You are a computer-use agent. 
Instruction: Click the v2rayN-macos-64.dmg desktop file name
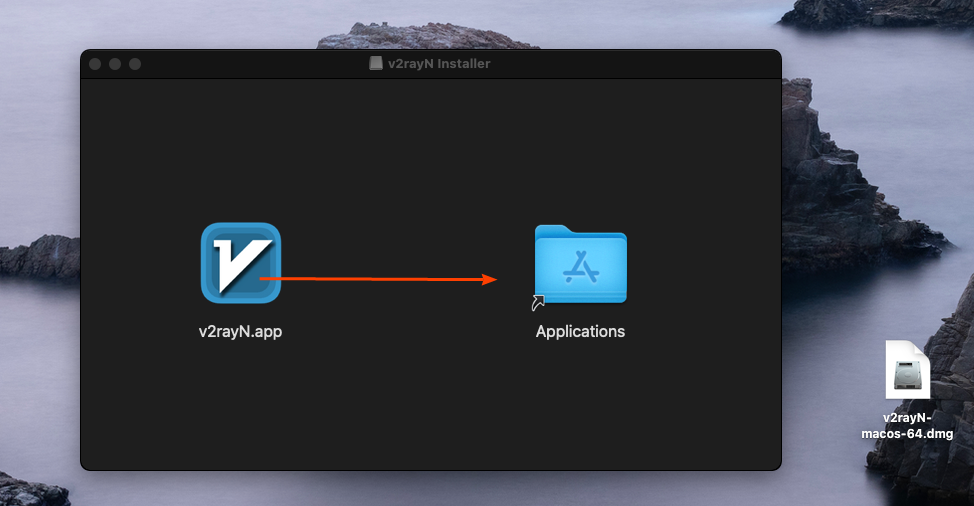[907, 425]
